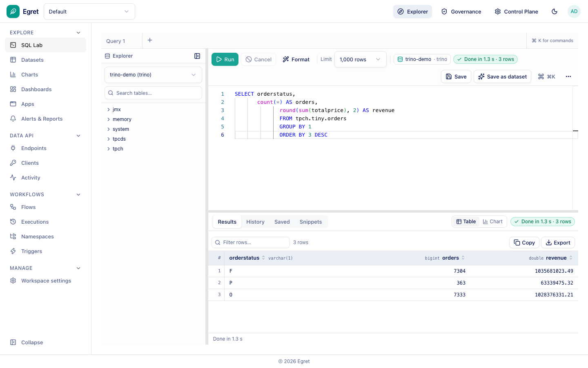The height and width of the screenshot is (368, 588).
Task: Open Dashboards from sidebar
Action: (x=45, y=89)
